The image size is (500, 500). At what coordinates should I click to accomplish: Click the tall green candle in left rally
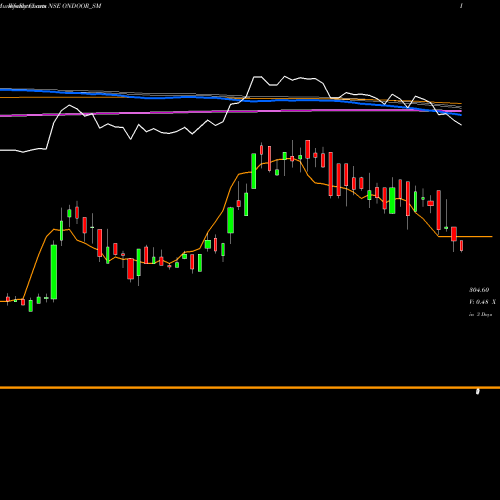point(54,271)
